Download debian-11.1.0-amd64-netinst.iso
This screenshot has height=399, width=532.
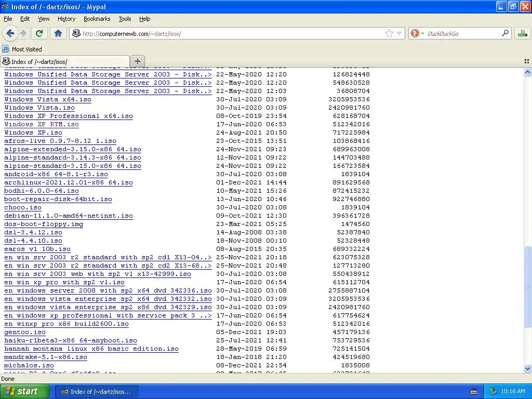coord(69,216)
